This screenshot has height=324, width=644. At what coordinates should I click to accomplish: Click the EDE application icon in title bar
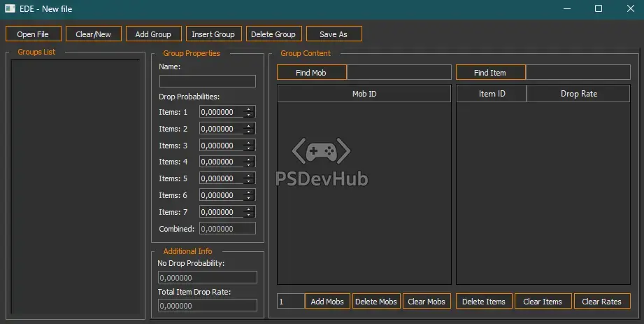point(10,8)
